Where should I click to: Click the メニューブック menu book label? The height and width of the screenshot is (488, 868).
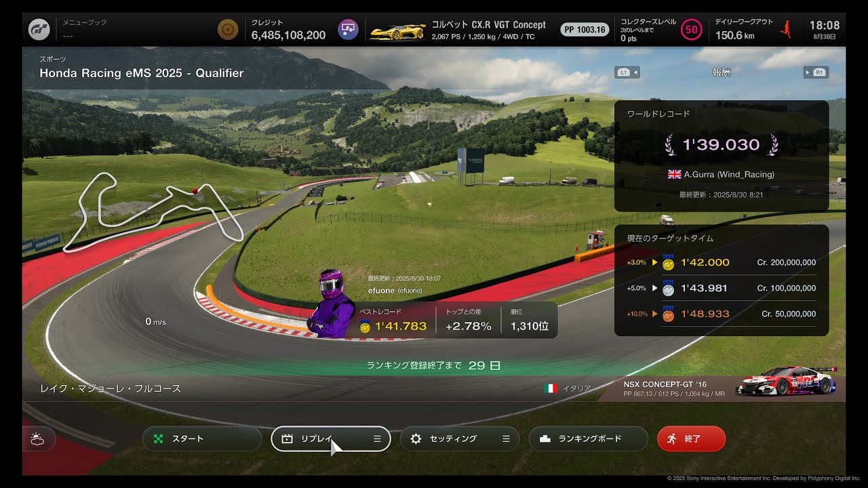(85, 22)
